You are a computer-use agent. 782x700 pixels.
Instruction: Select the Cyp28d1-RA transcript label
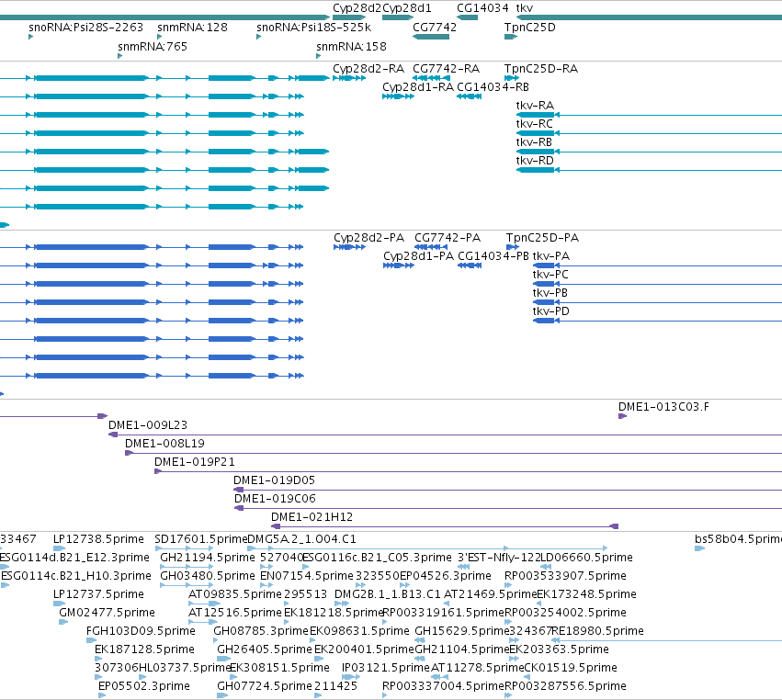418,87
